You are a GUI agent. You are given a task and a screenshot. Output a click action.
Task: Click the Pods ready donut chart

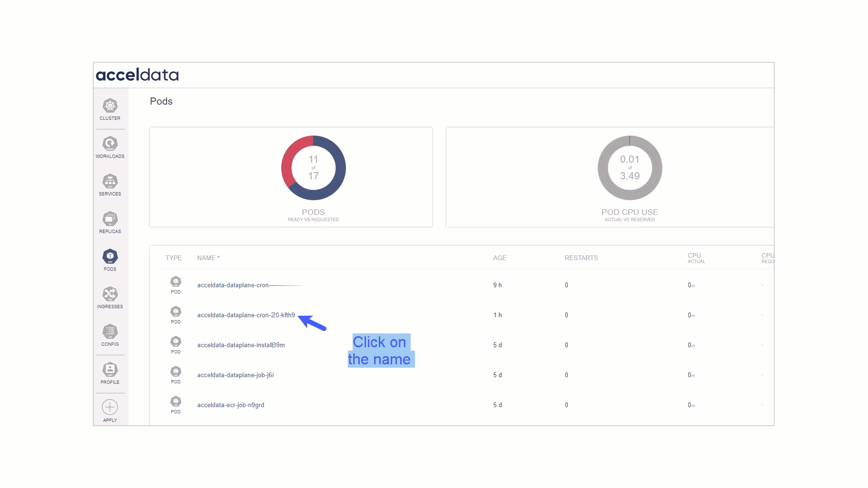coord(313,168)
